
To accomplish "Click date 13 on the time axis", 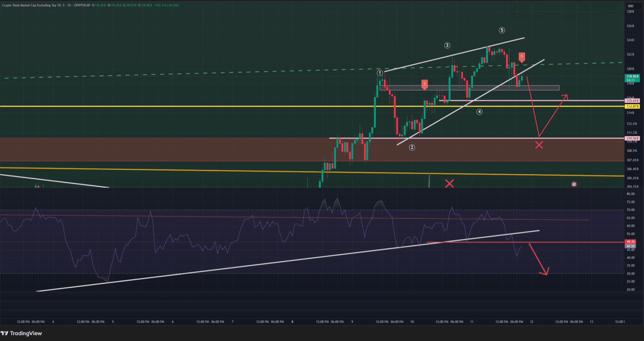I will 591,322.
